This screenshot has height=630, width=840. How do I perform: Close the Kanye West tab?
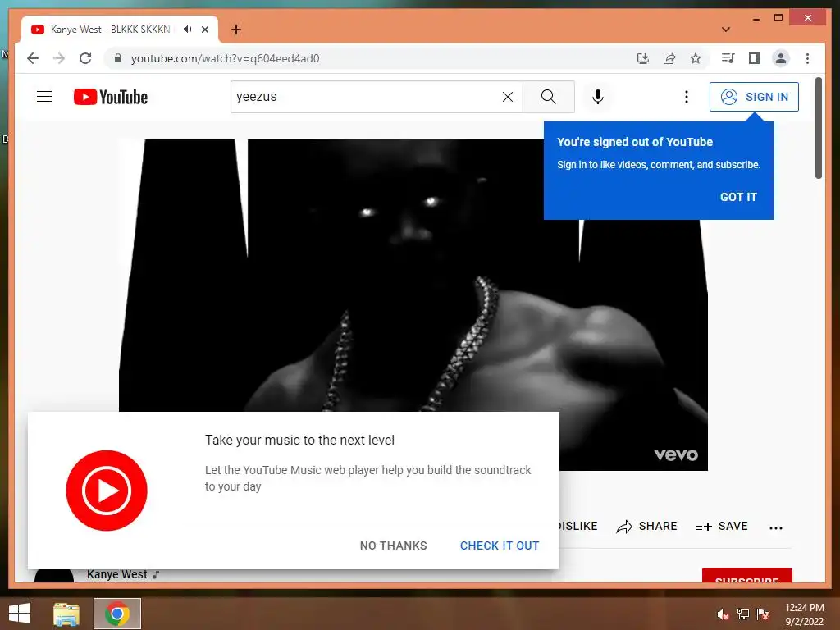204,30
